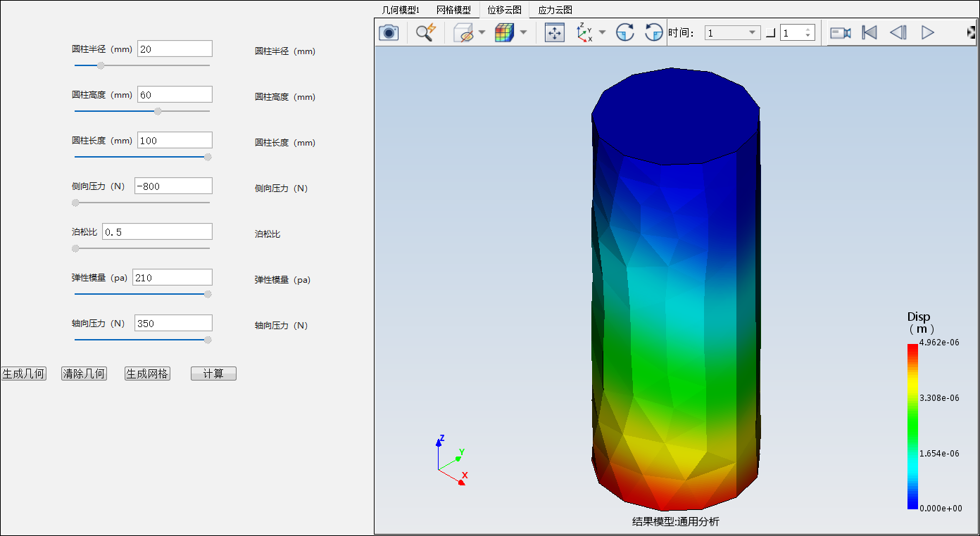This screenshot has height=536, width=980.
Task: Click the hidden-geometry box display icon
Action: coord(463,32)
